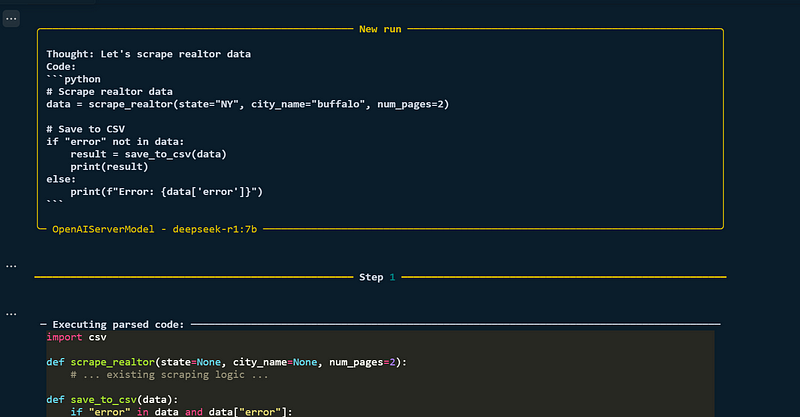
Task: Select "# ... existing scraping logic ..." comment
Action: point(169,375)
